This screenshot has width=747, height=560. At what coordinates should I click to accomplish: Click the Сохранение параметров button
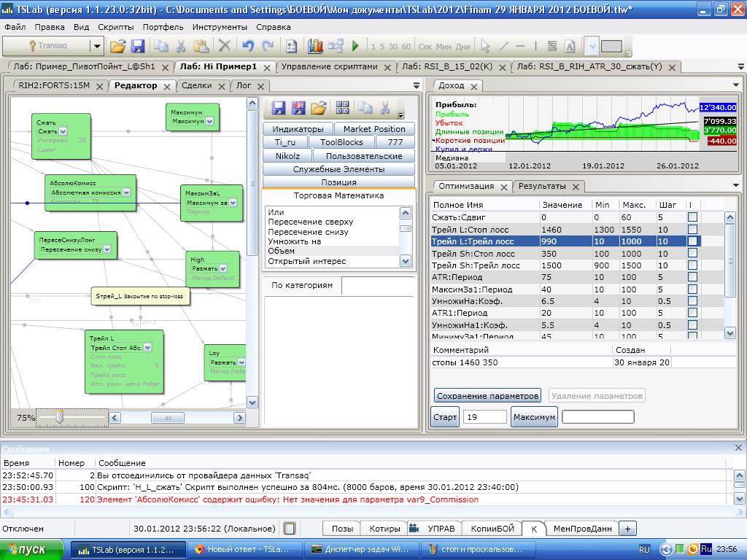coord(487,396)
